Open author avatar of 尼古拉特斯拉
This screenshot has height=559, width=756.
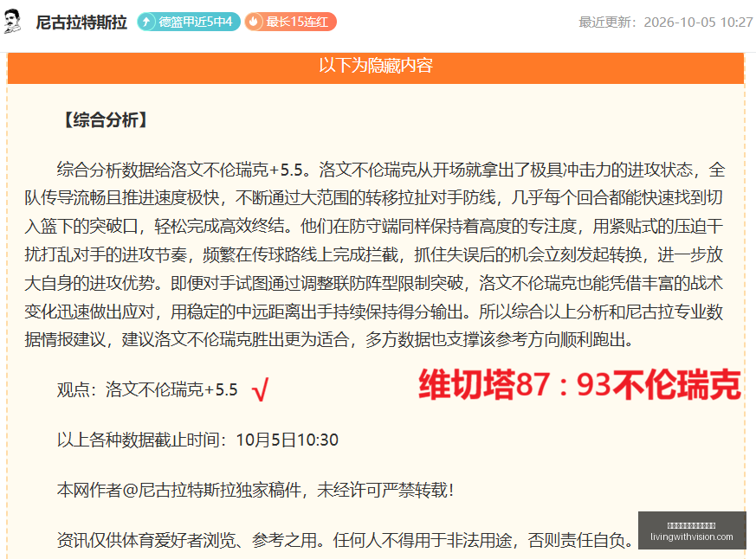[13, 22]
